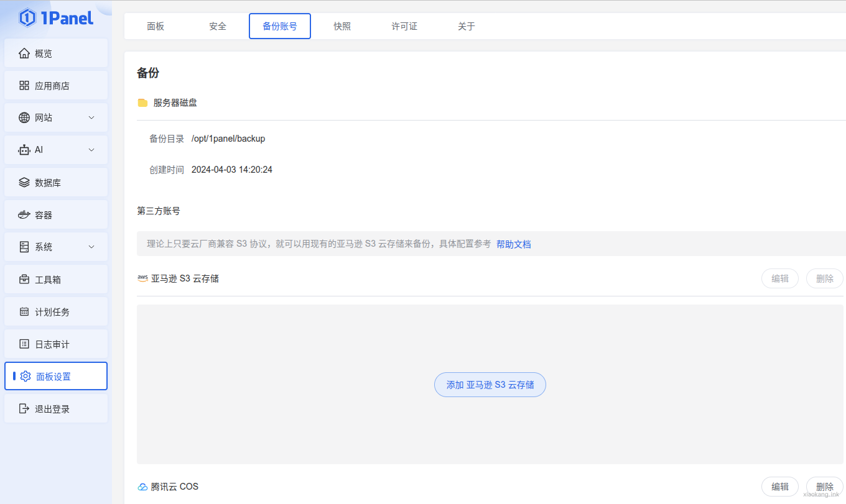846x504 pixels.
Task: Expand the 系统 submenu chevron
Action: tap(91, 247)
